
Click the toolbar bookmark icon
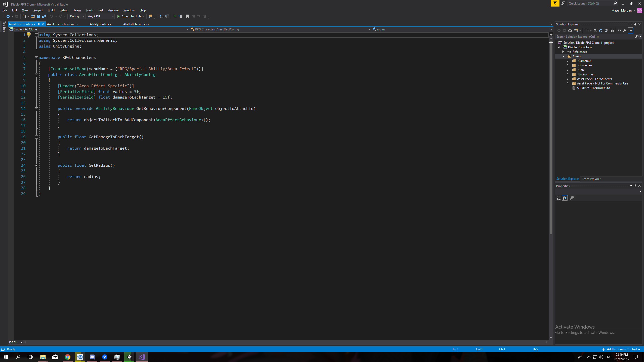[187, 16]
